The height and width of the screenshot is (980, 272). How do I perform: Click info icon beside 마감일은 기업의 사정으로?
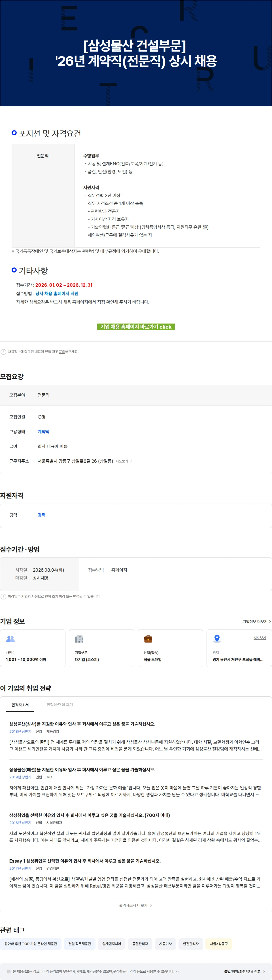pos(3,596)
